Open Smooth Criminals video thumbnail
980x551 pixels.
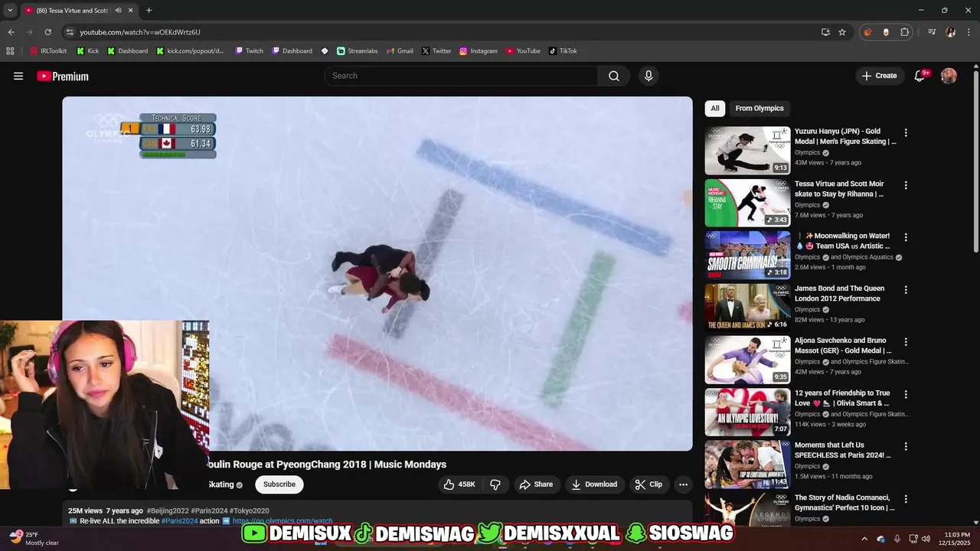pos(747,255)
